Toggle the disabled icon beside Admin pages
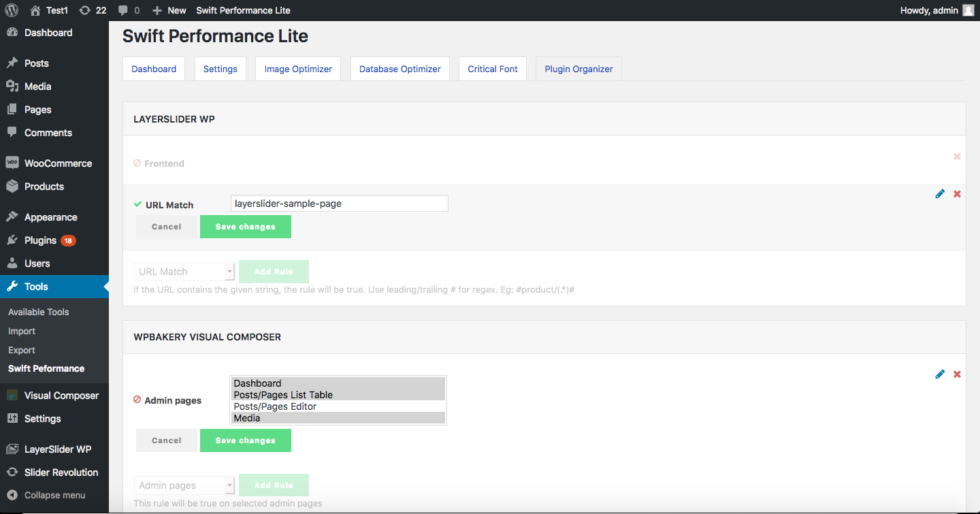The width and height of the screenshot is (980, 514). coord(137,400)
